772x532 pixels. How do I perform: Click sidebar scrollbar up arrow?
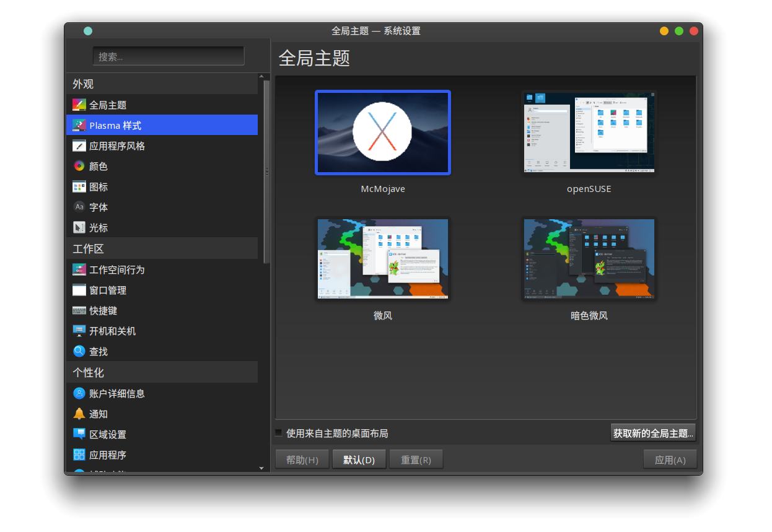261,77
